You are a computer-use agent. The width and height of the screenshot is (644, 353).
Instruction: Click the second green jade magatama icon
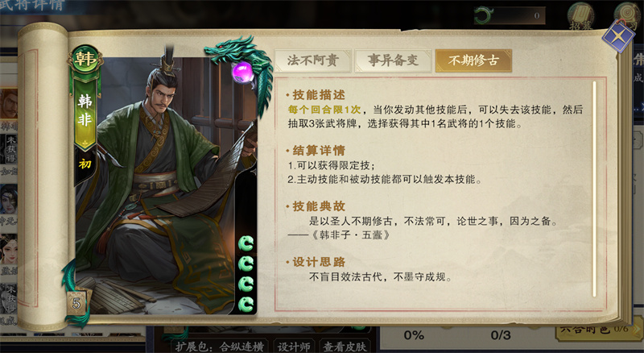point(246,264)
